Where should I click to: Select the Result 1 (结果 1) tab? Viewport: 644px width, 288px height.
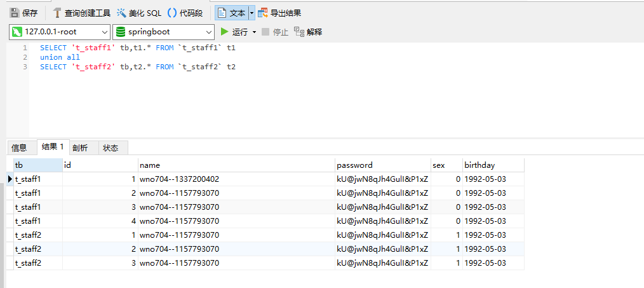pos(52,147)
